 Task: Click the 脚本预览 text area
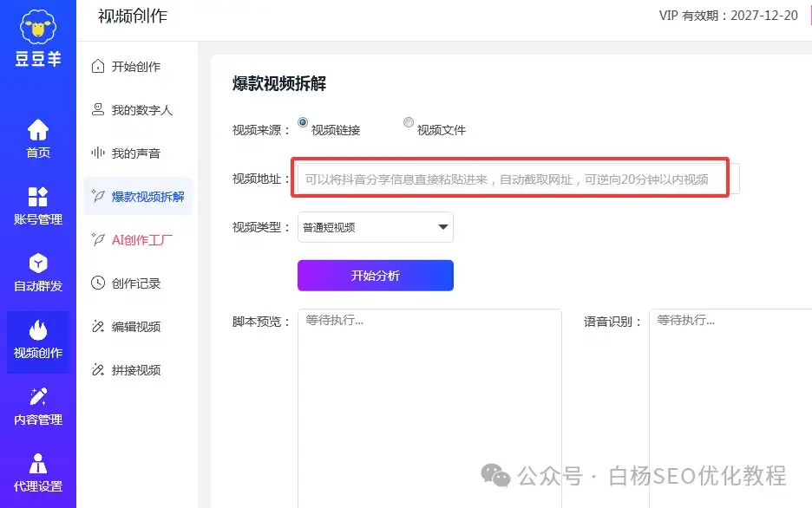[x=429, y=407]
